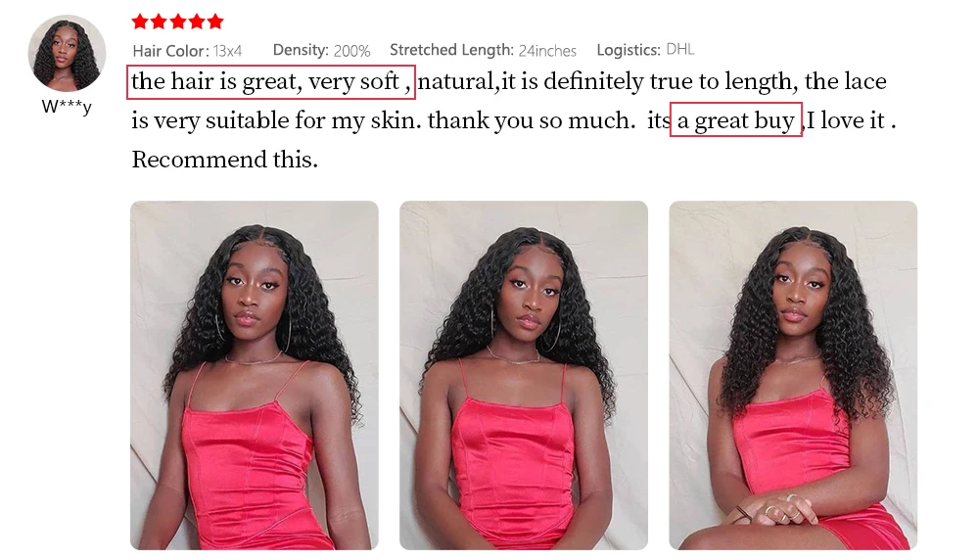Click the Logistics DHL attribute
979x560 pixels.
[645, 49]
